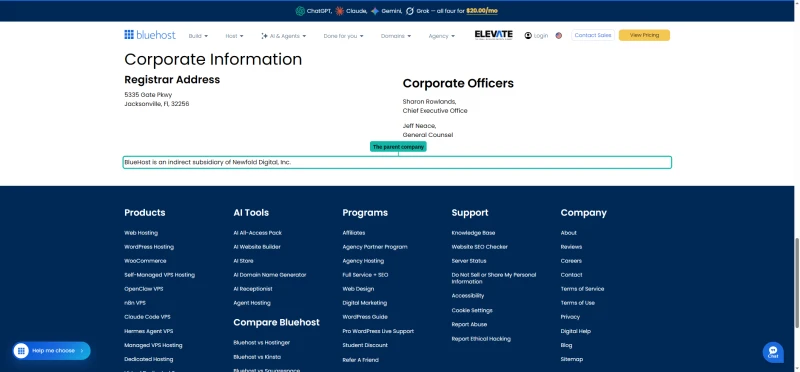Image resolution: width=800 pixels, height=372 pixels.
Task: Expand the Domains dropdown menu
Action: coord(396,36)
